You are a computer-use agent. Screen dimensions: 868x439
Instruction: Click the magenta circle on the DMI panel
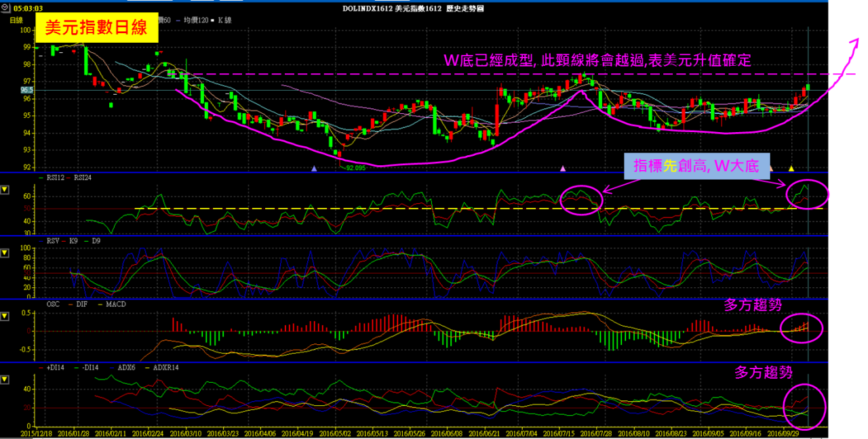804,406
